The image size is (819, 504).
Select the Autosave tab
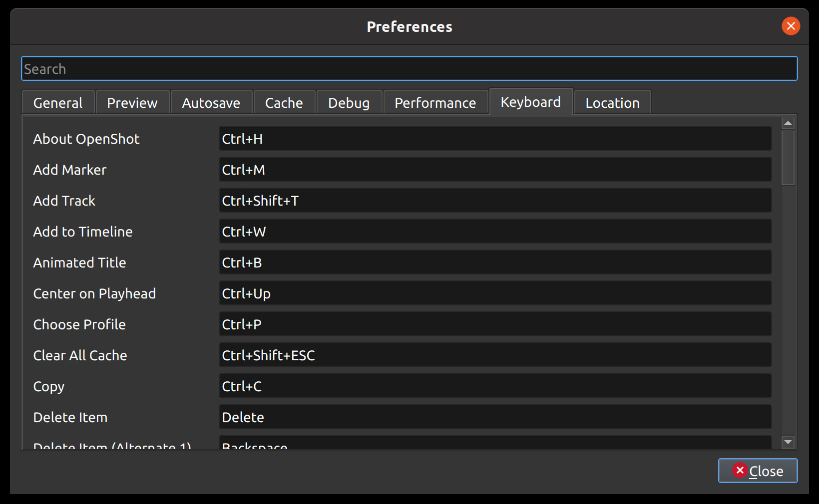click(211, 102)
